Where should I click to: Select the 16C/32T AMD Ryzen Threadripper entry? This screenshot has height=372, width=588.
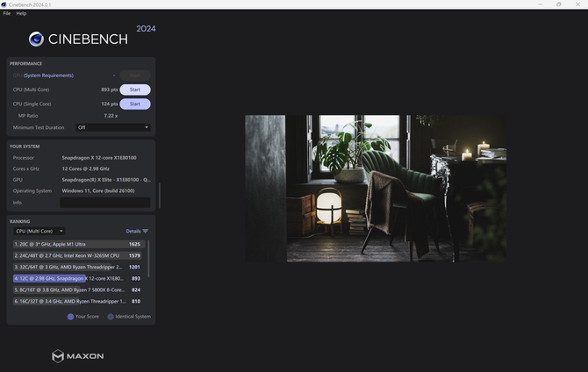[x=79, y=301]
